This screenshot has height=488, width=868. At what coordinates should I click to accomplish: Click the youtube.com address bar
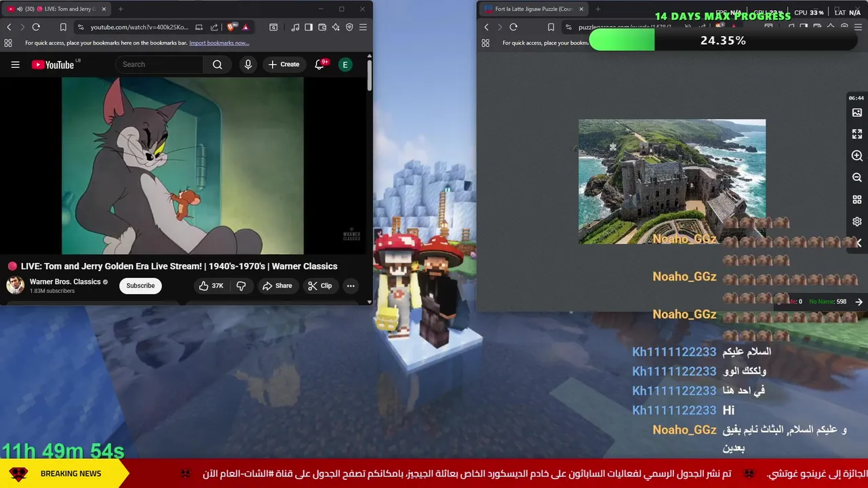(139, 27)
